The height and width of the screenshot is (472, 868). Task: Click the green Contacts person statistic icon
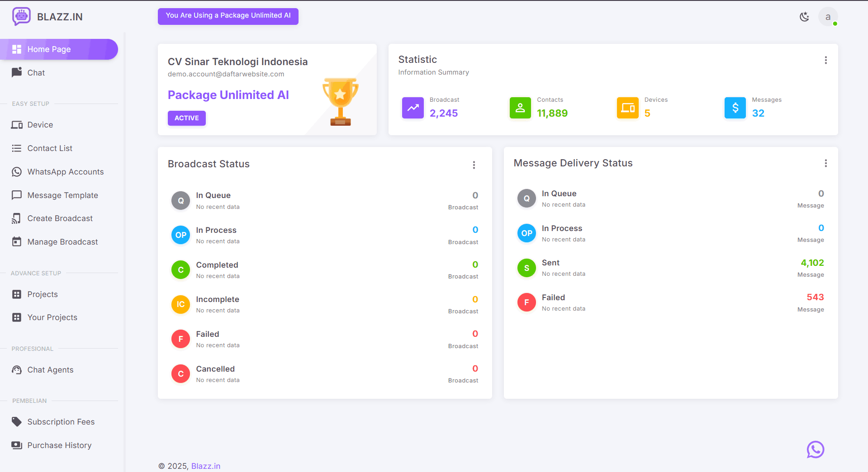520,108
